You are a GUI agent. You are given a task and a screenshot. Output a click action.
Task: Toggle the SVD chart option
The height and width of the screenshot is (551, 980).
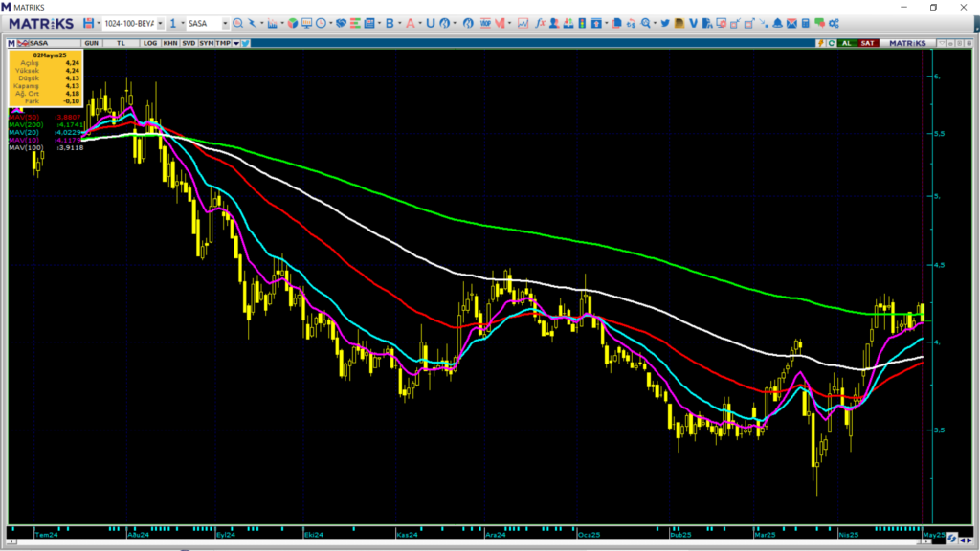(x=189, y=43)
